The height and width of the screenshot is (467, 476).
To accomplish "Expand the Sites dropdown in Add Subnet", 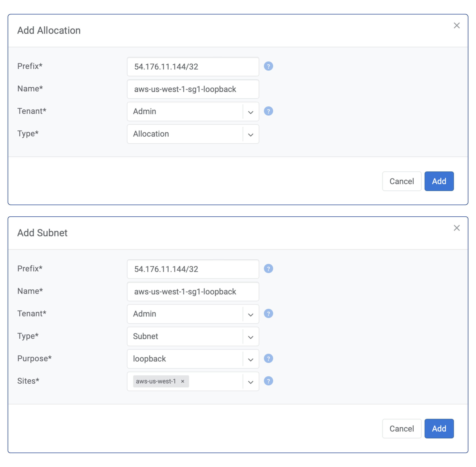I will tap(250, 382).
